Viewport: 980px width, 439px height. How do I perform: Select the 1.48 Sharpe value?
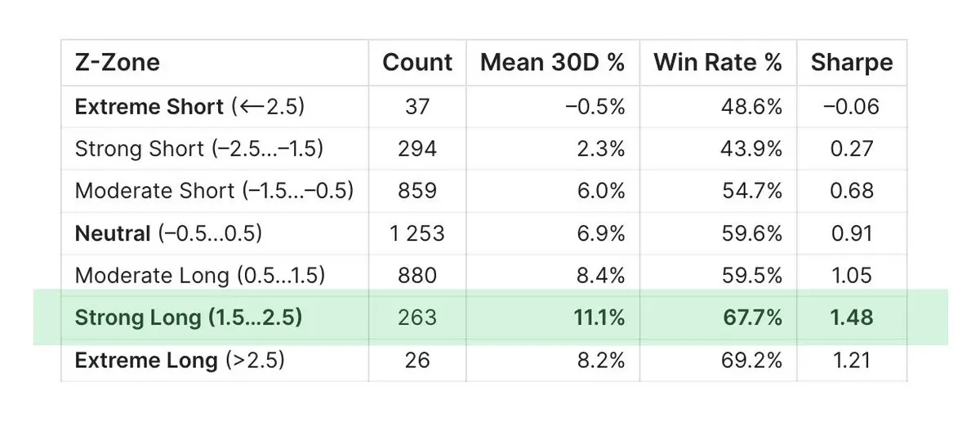(852, 317)
